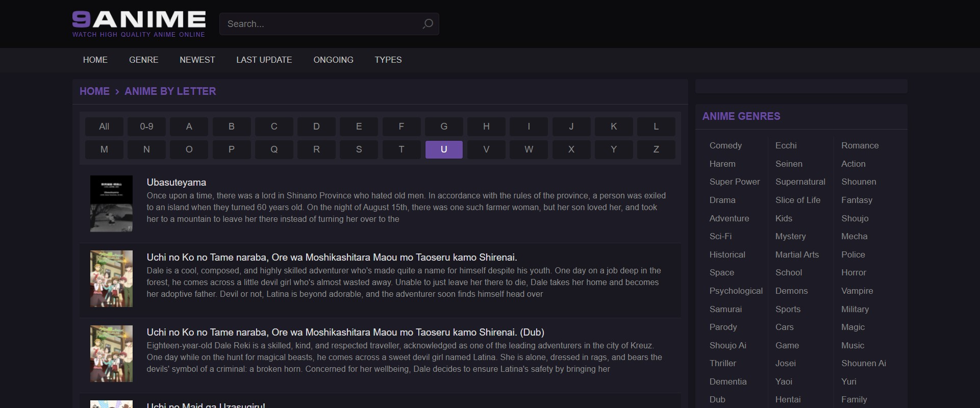Open the Shounen genre

859,182
